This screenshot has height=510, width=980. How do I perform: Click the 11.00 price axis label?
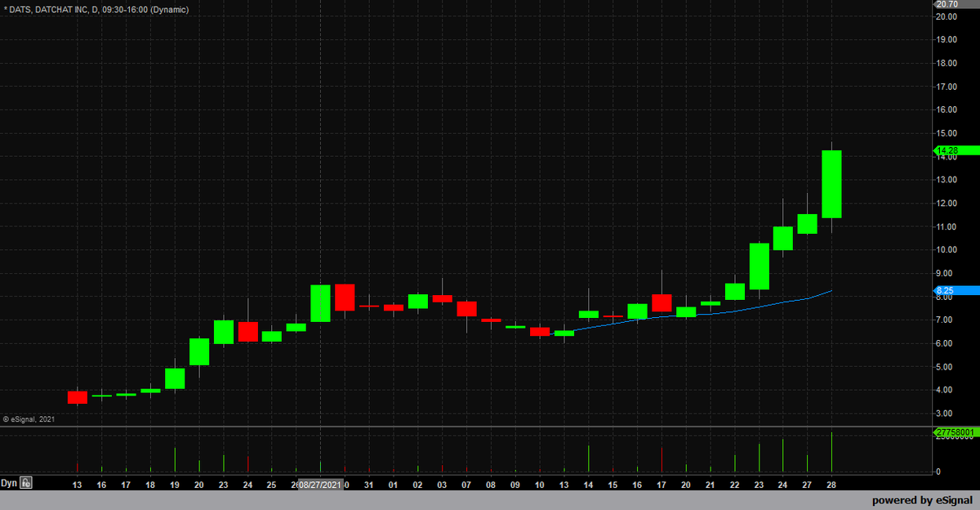coord(947,226)
